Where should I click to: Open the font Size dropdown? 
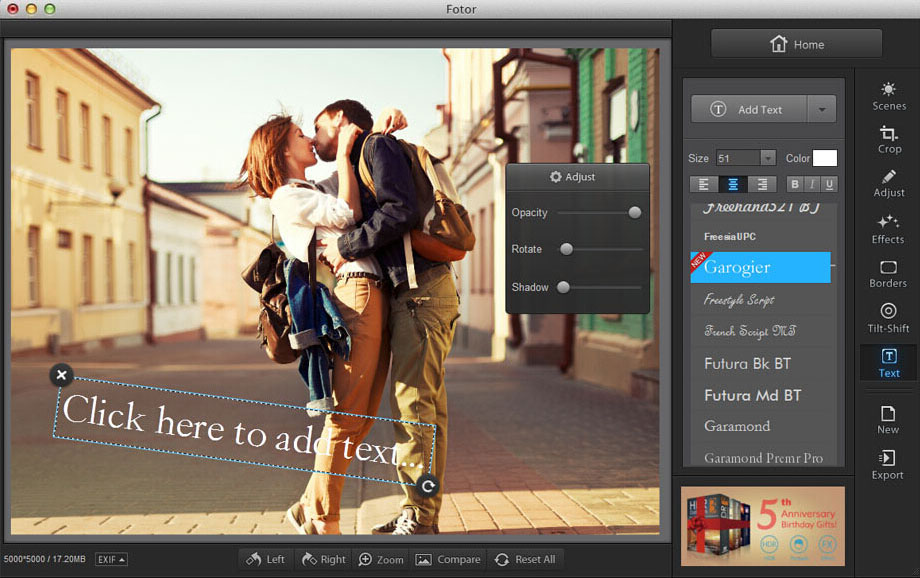coord(767,158)
